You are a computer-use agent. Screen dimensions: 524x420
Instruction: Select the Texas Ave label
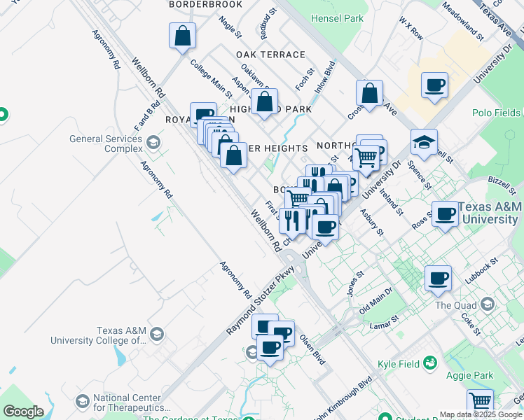pos(495,20)
